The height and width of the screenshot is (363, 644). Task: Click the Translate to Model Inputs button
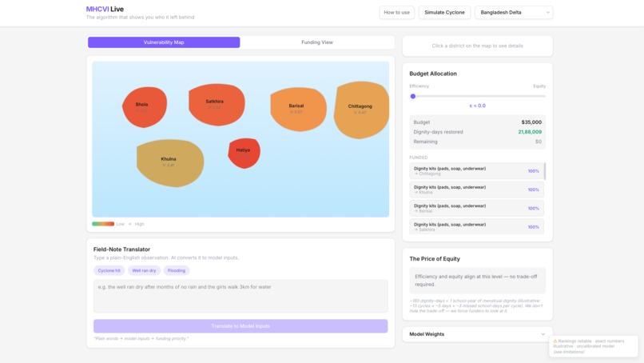pos(241,326)
